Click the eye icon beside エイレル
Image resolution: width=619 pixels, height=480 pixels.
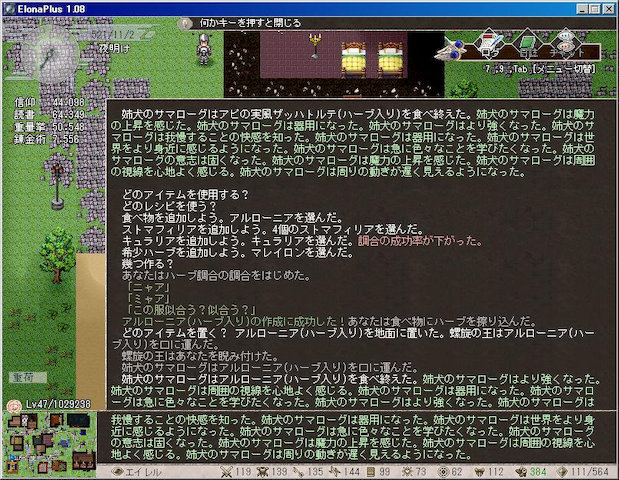pos(117,472)
